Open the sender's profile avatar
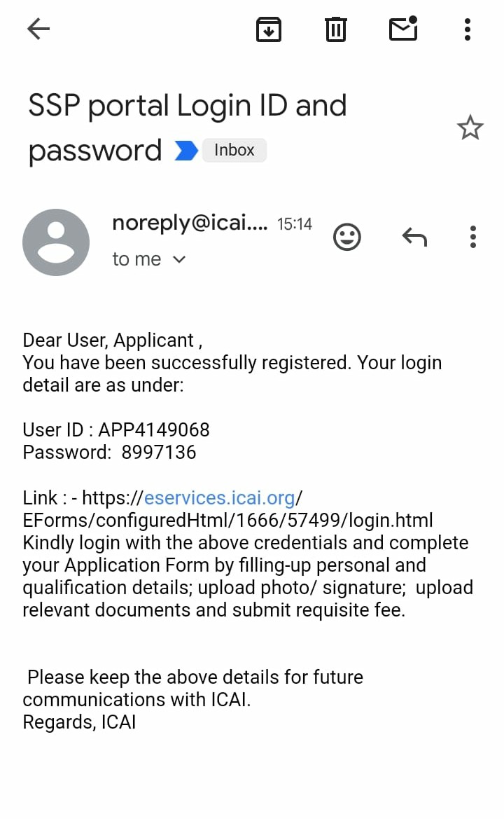The image size is (504, 819). (56, 242)
